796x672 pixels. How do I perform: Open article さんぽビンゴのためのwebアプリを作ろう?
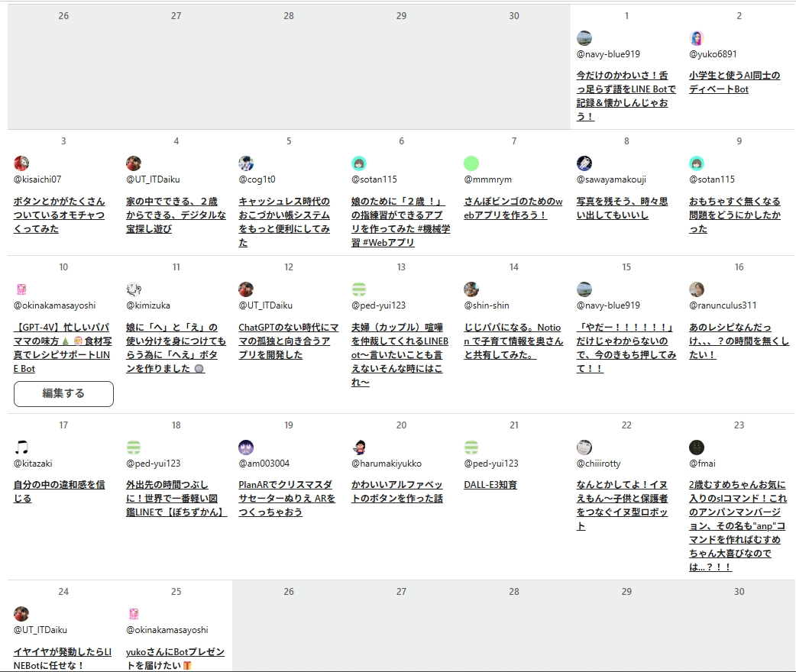(513, 208)
